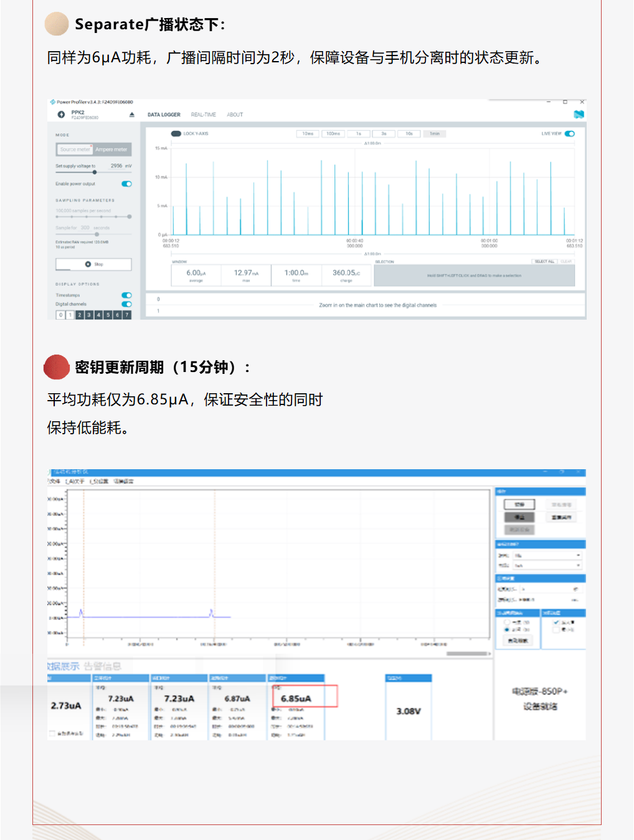This screenshot has width=634, height=840.
Task: Open the second dropdown in analyzer settings panel
Action: 547,566
